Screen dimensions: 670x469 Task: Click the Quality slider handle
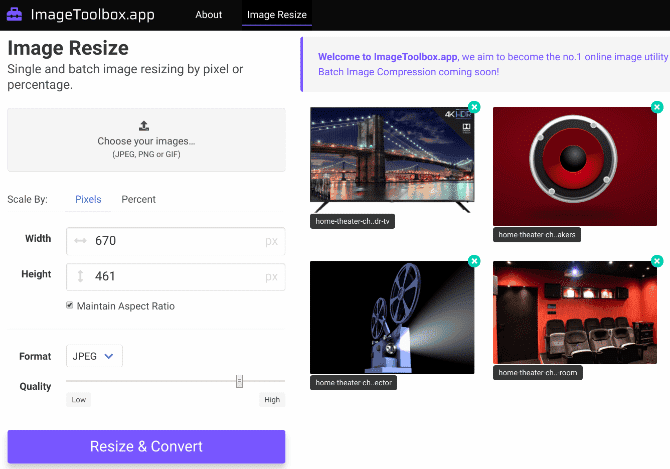(240, 381)
